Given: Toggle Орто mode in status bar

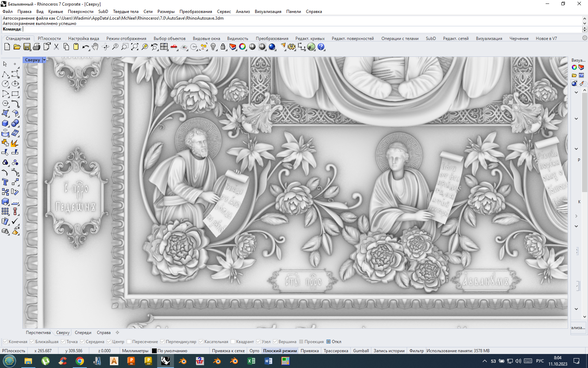Looking at the screenshot, I should (x=254, y=351).
